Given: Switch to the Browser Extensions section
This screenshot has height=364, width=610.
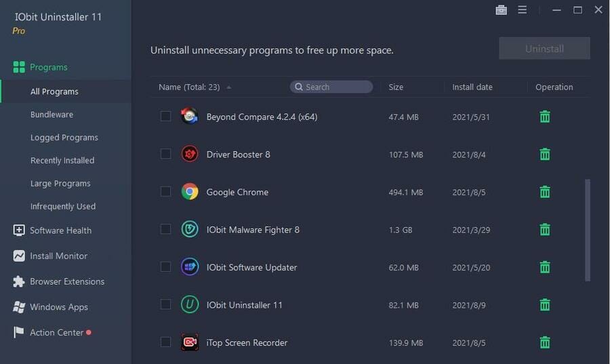Looking at the screenshot, I should (67, 281).
